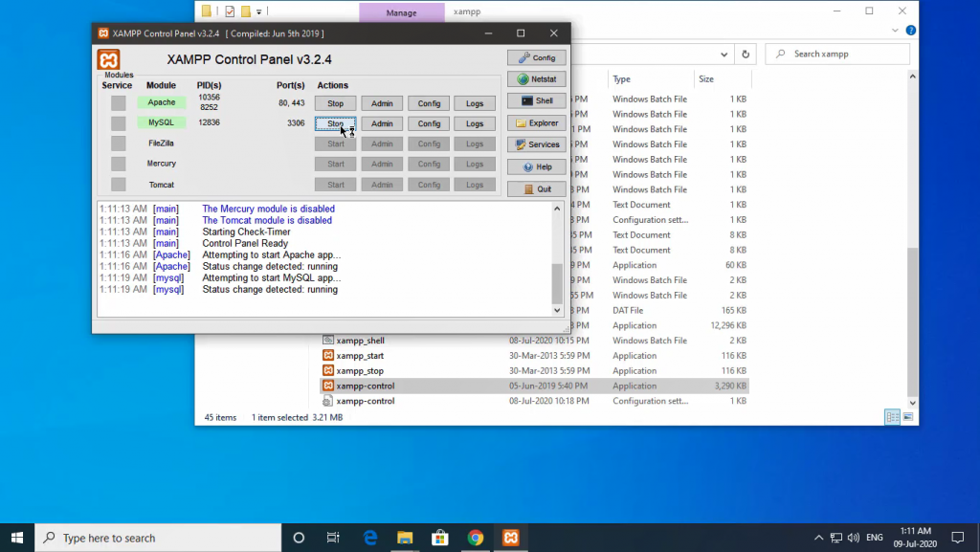980x552 pixels.
Task: Click 'Control Panel Ready' log line
Action: [245, 244]
